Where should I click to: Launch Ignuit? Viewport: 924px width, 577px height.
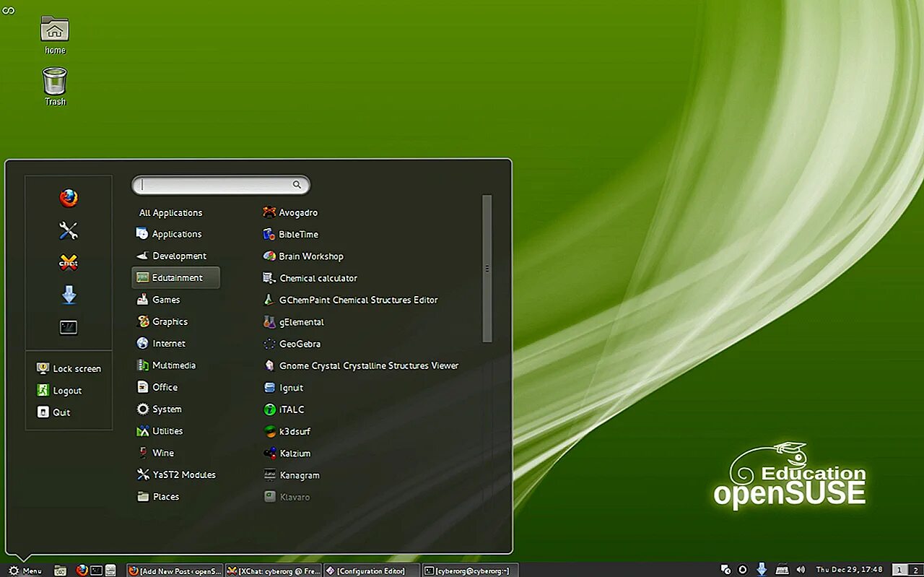coord(282,388)
